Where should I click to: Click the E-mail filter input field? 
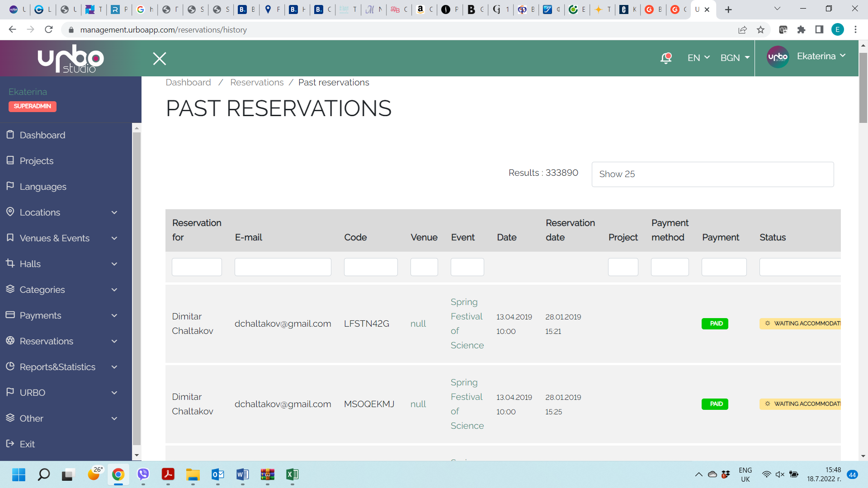click(x=283, y=267)
